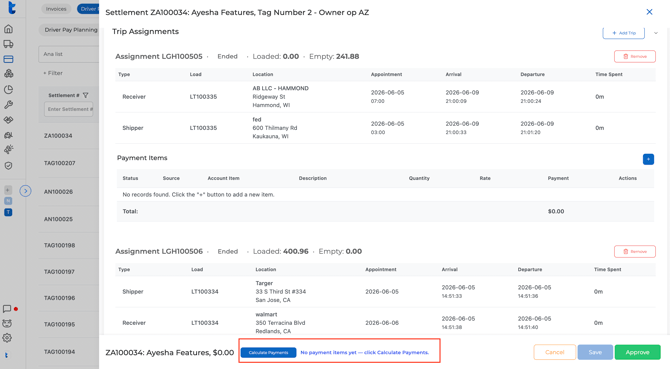Click the fed 600 Thilmany Rd location
The image size is (670, 369).
coord(275,128)
